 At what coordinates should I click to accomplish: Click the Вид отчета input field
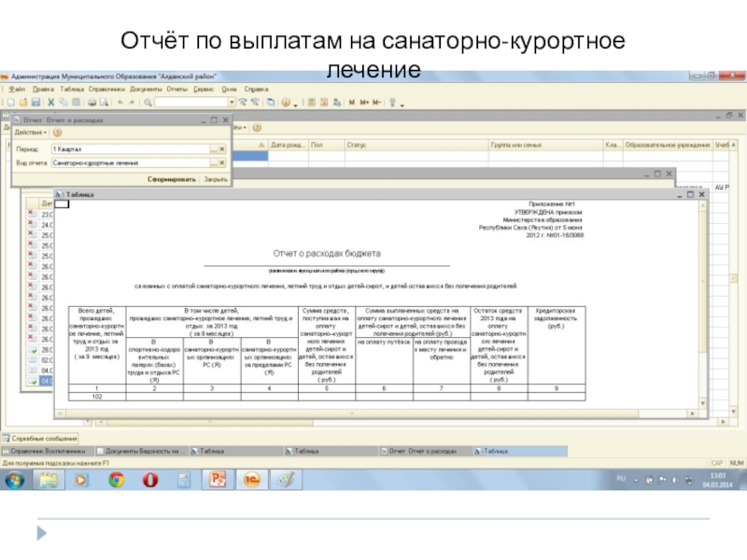coord(131,162)
